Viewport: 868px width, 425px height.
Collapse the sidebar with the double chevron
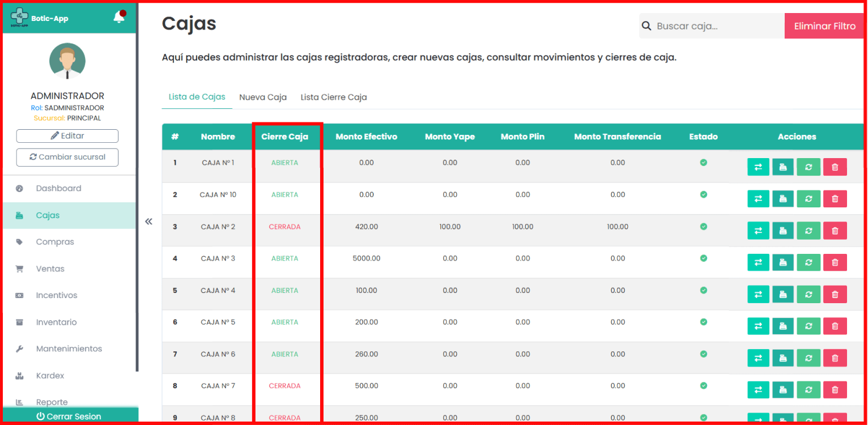[x=148, y=222]
